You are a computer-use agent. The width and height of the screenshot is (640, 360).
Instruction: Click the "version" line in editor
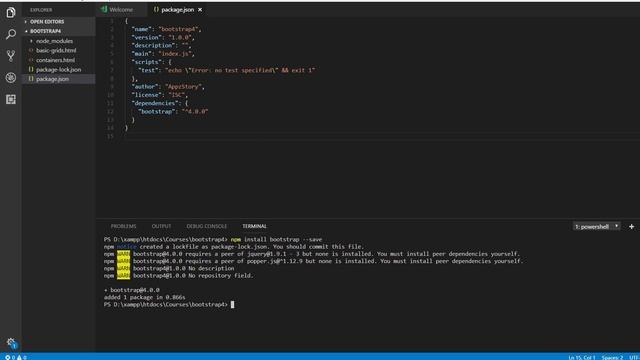pos(163,37)
